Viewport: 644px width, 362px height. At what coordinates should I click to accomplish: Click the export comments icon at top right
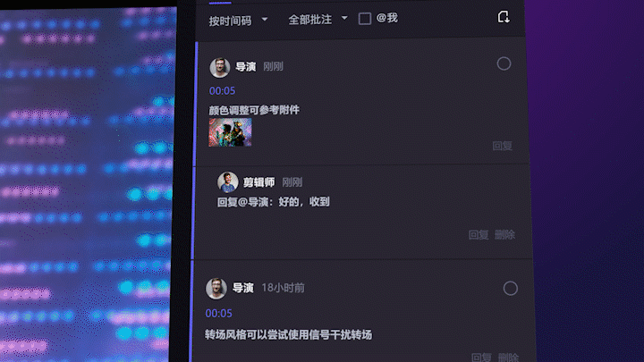click(x=504, y=17)
